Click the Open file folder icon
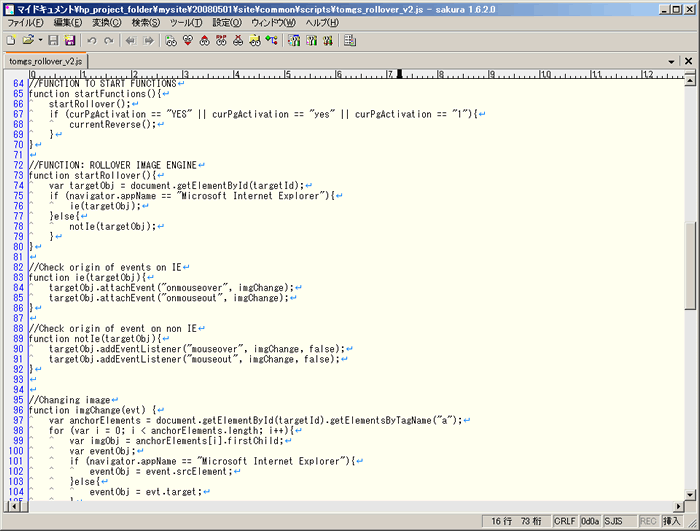 27,41
